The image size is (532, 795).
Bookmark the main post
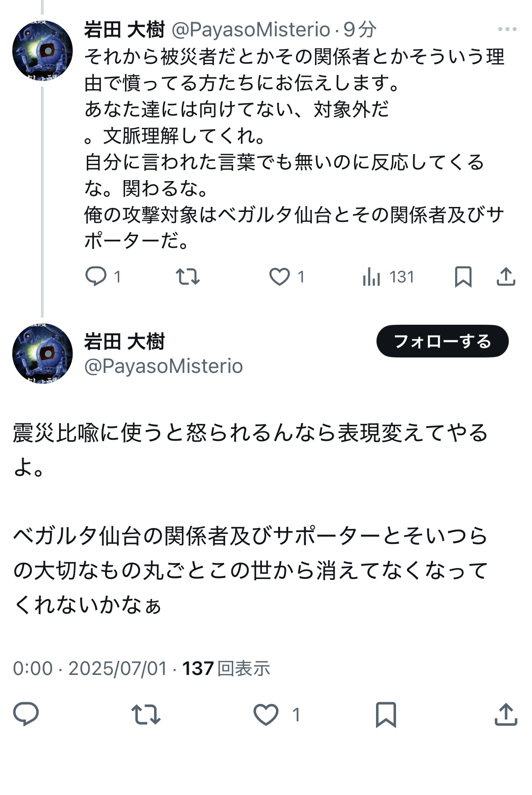coord(386,714)
